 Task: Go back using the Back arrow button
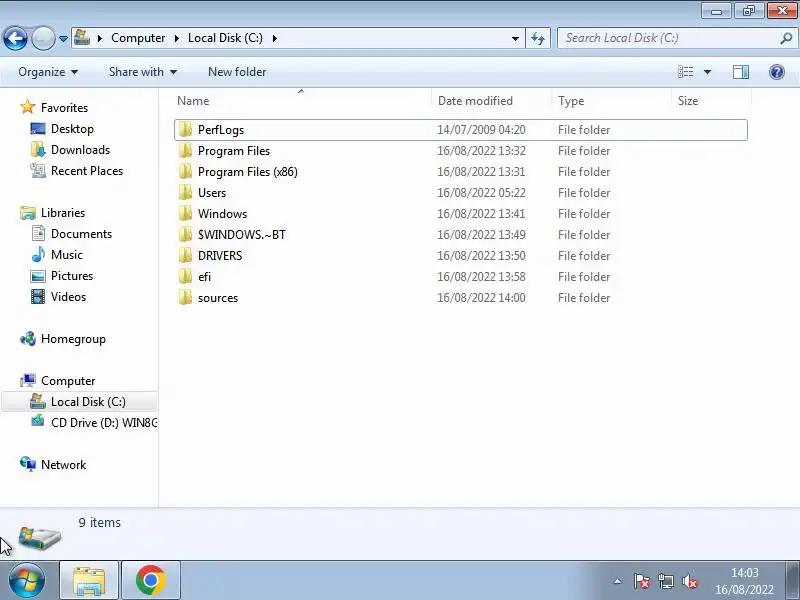pyautogui.click(x=15, y=38)
